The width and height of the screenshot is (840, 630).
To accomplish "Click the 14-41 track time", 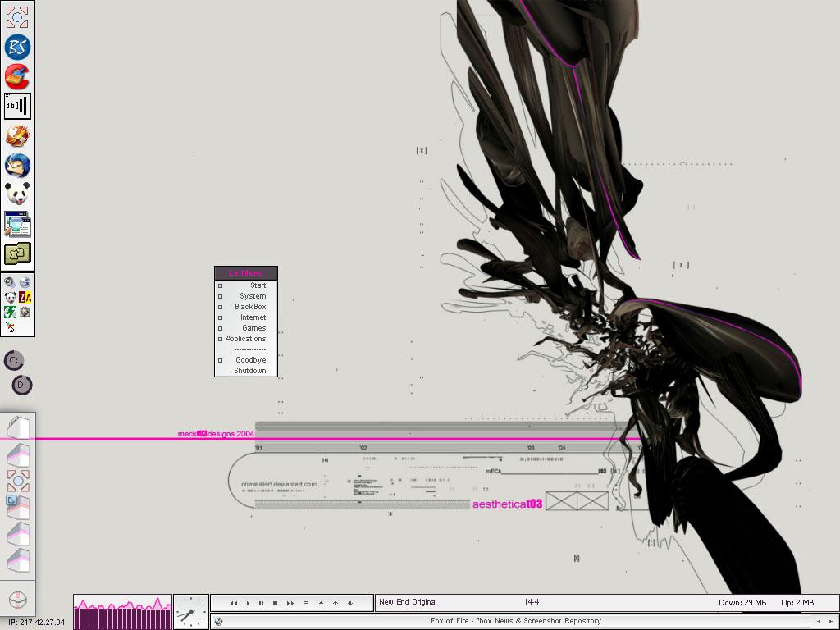I will pyautogui.click(x=533, y=602).
